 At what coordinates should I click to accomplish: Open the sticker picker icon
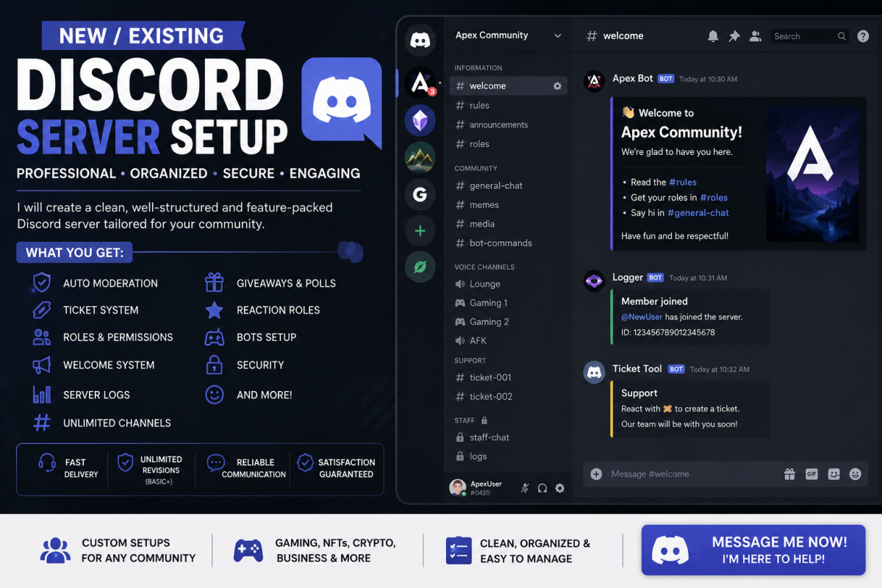point(833,474)
